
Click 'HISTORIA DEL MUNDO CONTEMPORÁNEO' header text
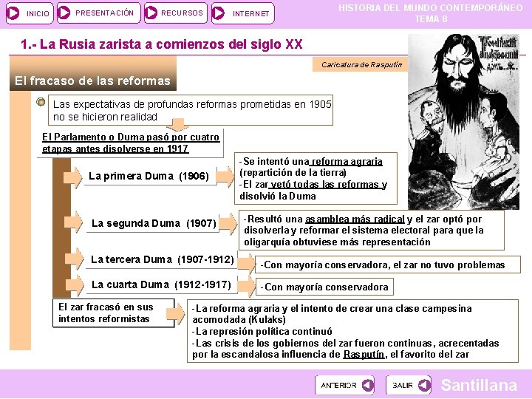pyautogui.click(x=431, y=8)
